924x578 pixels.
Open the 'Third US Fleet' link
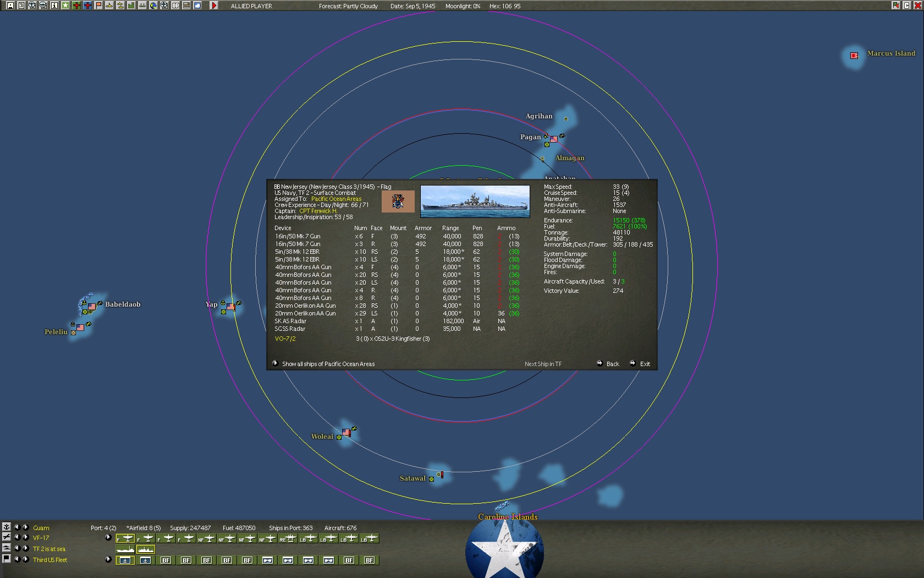50,560
